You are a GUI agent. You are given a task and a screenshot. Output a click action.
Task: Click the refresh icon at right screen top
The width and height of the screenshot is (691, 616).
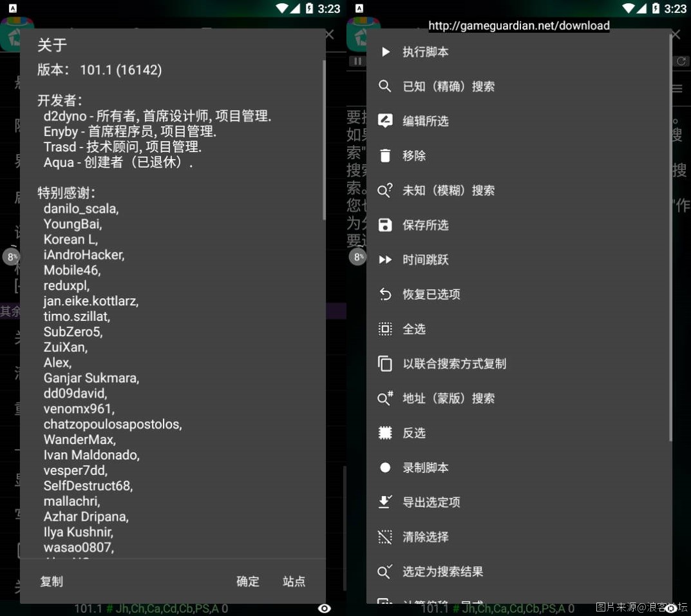coord(681,61)
